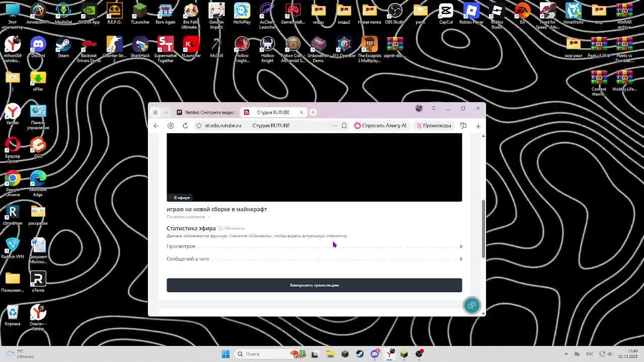The height and width of the screenshot is (362, 644).
Task: Open the address bar three-dots menu
Action: pos(334,126)
